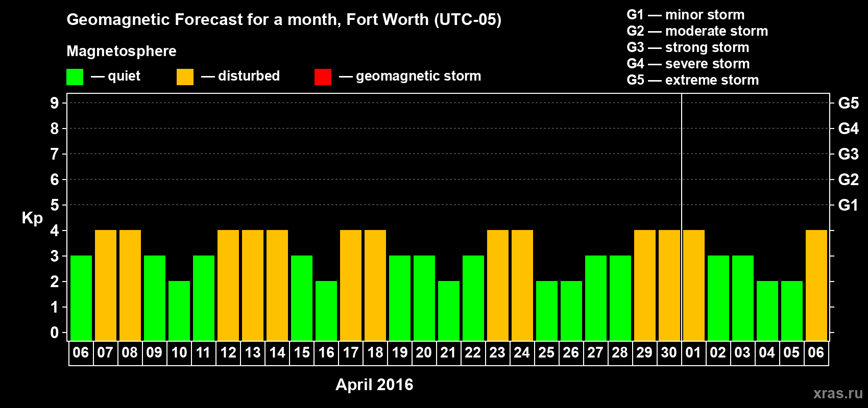Click the 10 date cell on x-axis
The height and width of the screenshot is (408, 868).
(x=179, y=353)
